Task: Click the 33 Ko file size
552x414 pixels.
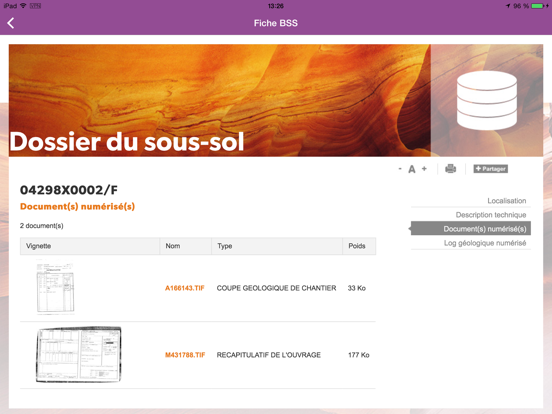Action: coord(357,288)
